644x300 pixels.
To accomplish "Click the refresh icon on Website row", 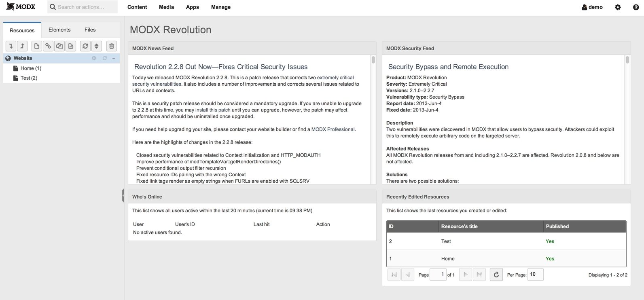I will (105, 58).
